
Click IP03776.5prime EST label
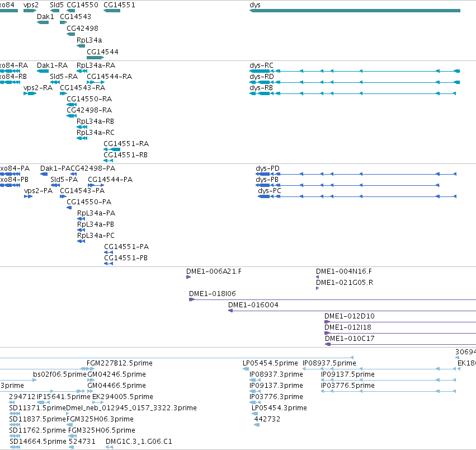tap(348, 386)
